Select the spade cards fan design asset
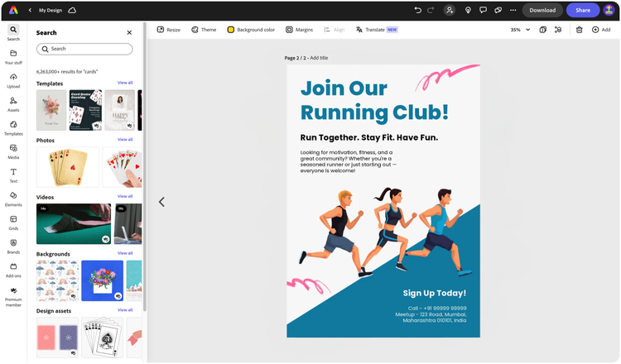Image resolution: width=621 pixels, height=364 pixels. click(102, 338)
